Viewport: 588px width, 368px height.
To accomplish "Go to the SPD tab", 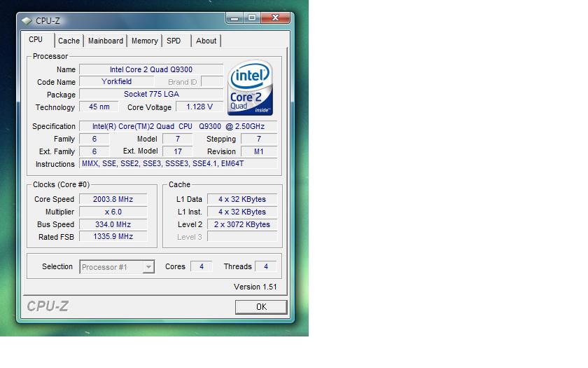I will (x=174, y=41).
